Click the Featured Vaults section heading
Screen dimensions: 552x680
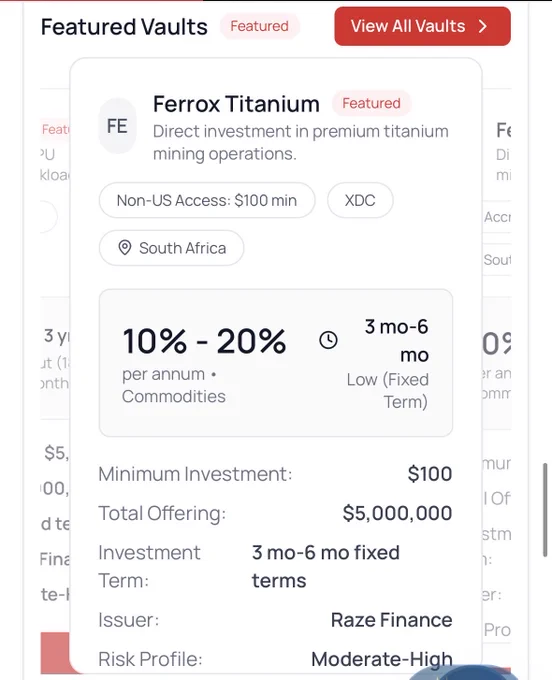pos(124,26)
